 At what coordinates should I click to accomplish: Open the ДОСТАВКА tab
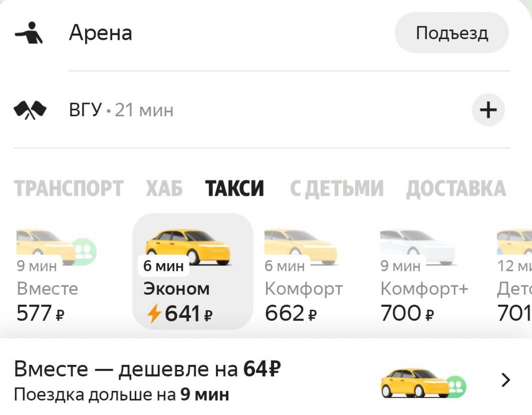[456, 188]
